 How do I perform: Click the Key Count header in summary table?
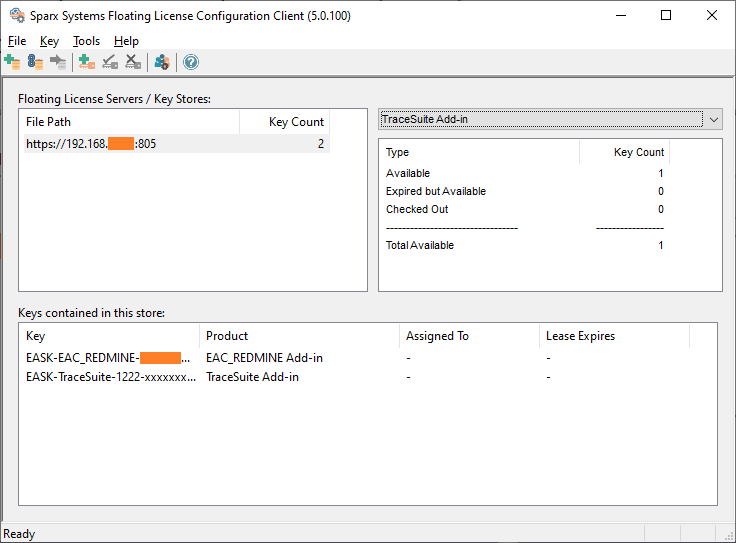coord(624,152)
